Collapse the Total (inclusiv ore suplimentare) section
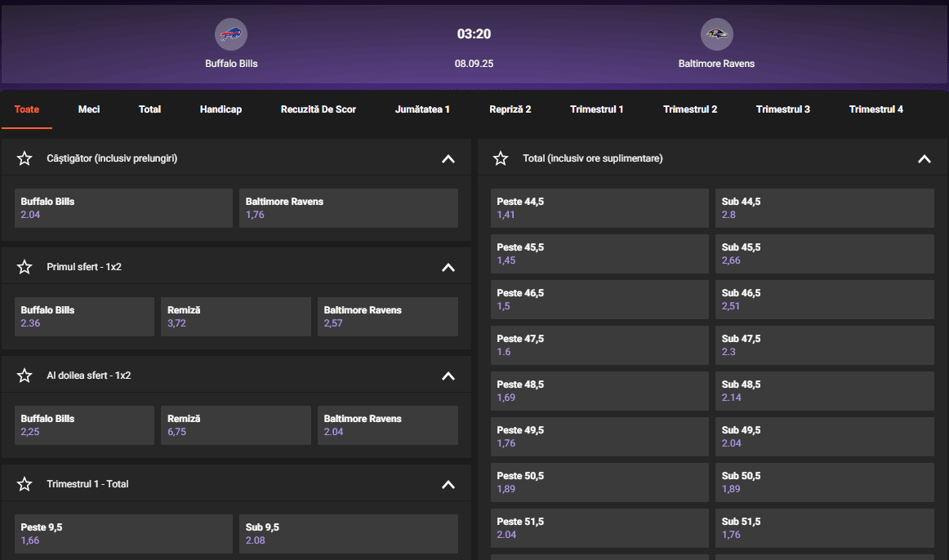 [x=924, y=158]
